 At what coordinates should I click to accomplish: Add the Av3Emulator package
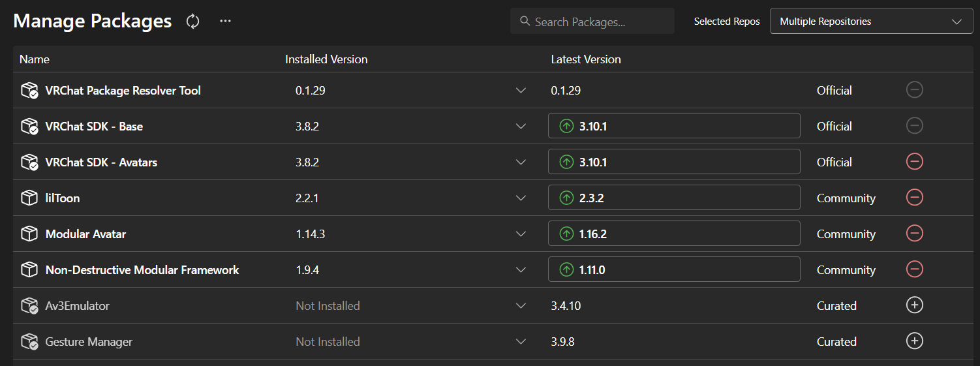(x=915, y=305)
